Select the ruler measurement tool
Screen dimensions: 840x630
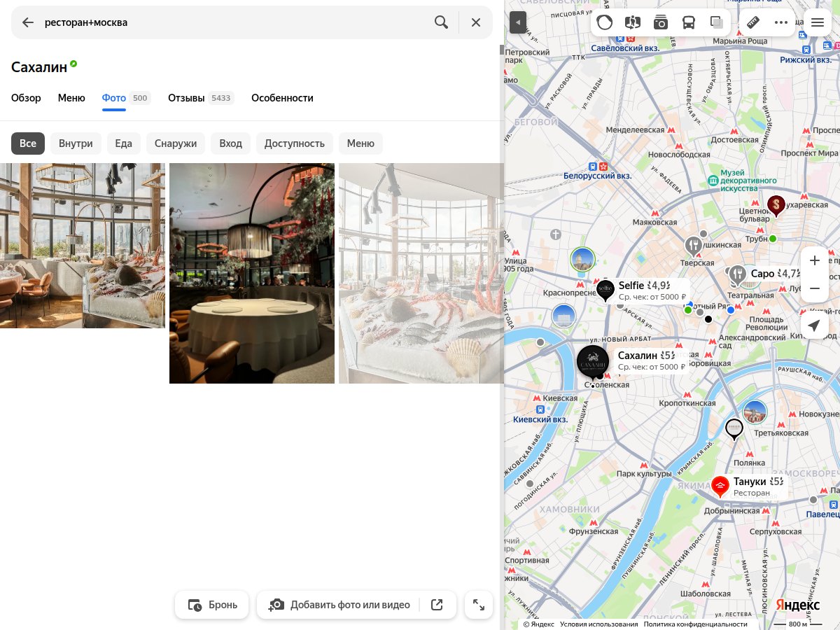(x=753, y=22)
